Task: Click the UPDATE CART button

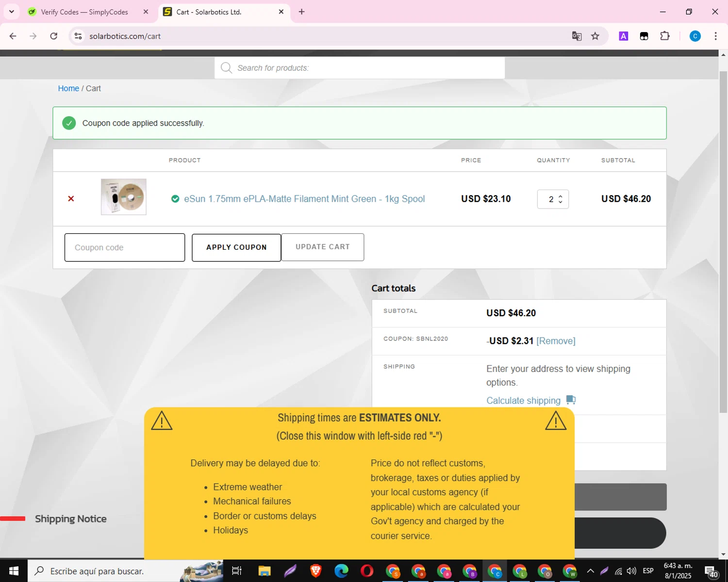Action: click(323, 247)
